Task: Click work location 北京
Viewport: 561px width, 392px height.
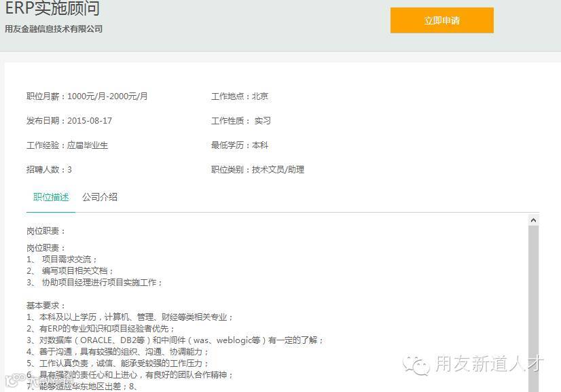Action: (259, 96)
